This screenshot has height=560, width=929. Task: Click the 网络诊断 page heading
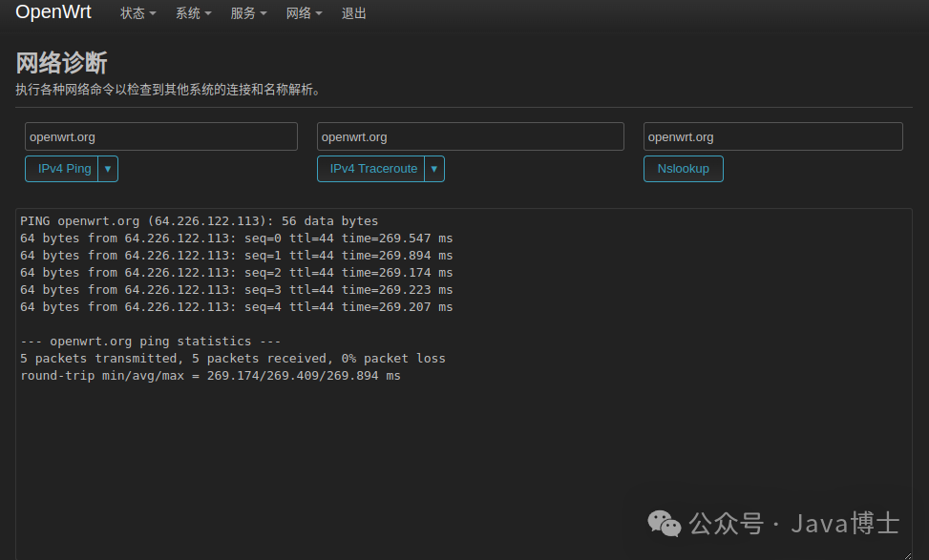[61, 62]
